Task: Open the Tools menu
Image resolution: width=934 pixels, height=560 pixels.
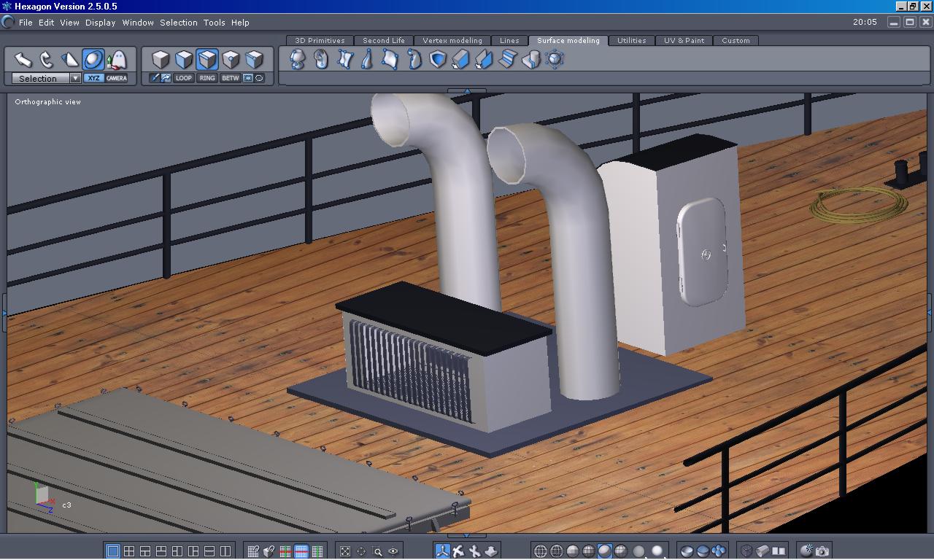Action: click(x=214, y=23)
